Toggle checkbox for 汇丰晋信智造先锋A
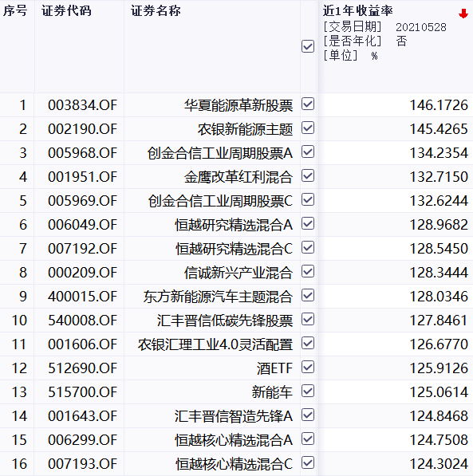Screen dimensions: 473x476 pyautogui.click(x=308, y=415)
